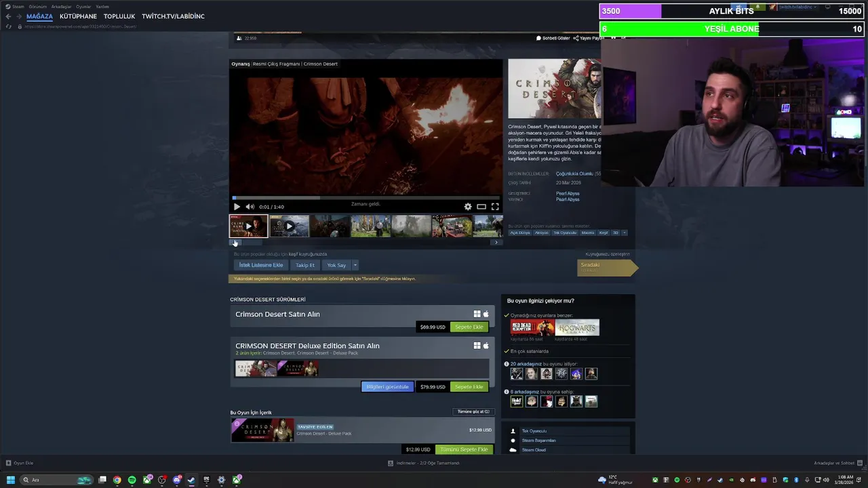The height and width of the screenshot is (488, 868).
Task: Open Crimson Desert - Deluxe Pack DLC row
Action: 363,430
